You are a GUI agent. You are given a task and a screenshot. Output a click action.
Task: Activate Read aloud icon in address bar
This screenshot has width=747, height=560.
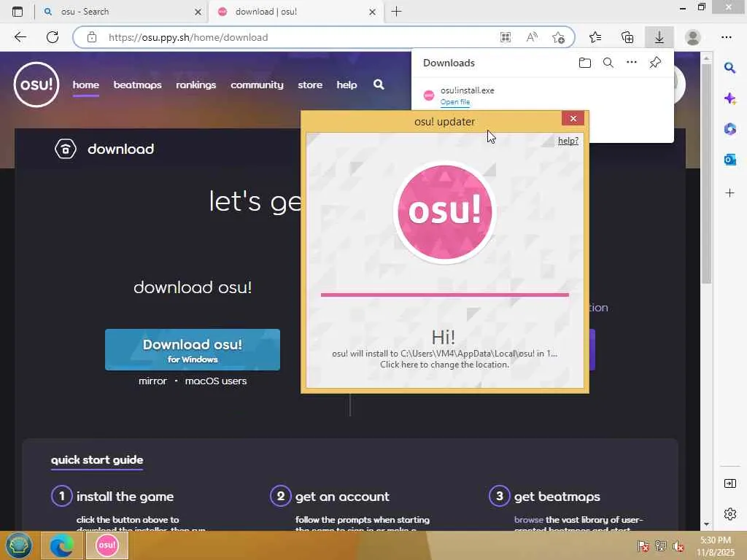point(532,37)
